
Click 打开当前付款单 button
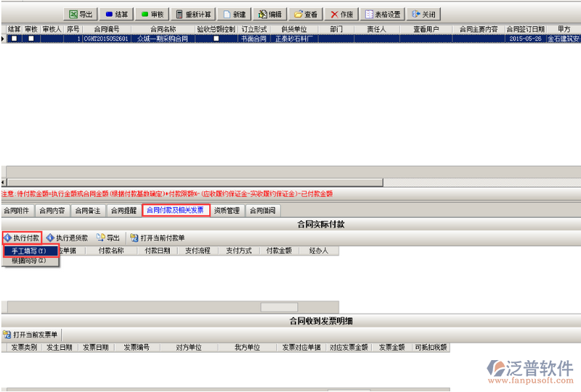tap(158, 237)
